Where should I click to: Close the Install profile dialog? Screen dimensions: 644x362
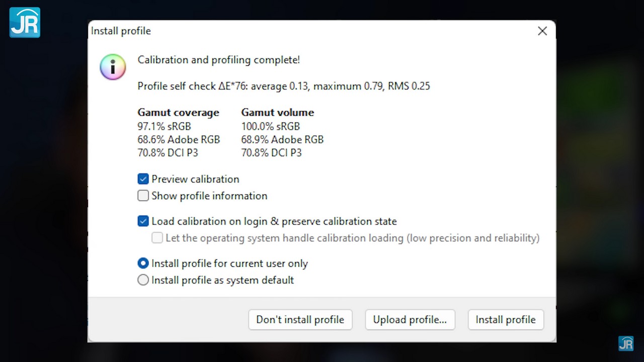tap(542, 31)
